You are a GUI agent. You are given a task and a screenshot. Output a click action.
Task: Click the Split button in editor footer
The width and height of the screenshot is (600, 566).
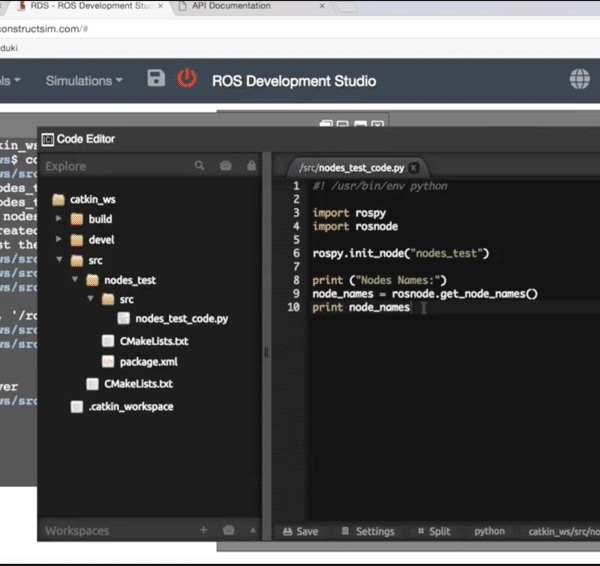(x=434, y=532)
